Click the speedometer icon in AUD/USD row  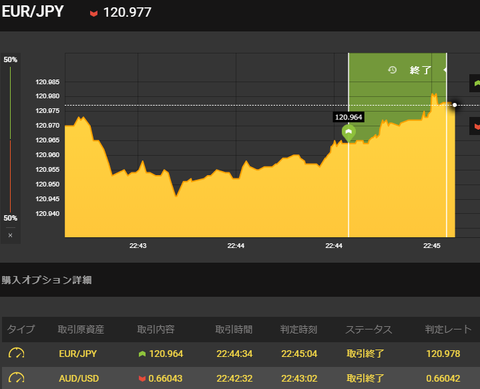tap(16, 378)
